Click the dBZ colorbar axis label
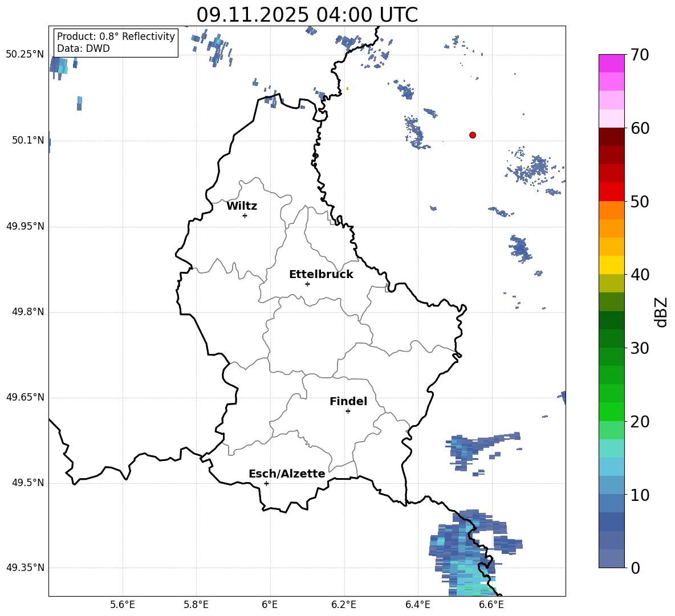 coord(661,312)
